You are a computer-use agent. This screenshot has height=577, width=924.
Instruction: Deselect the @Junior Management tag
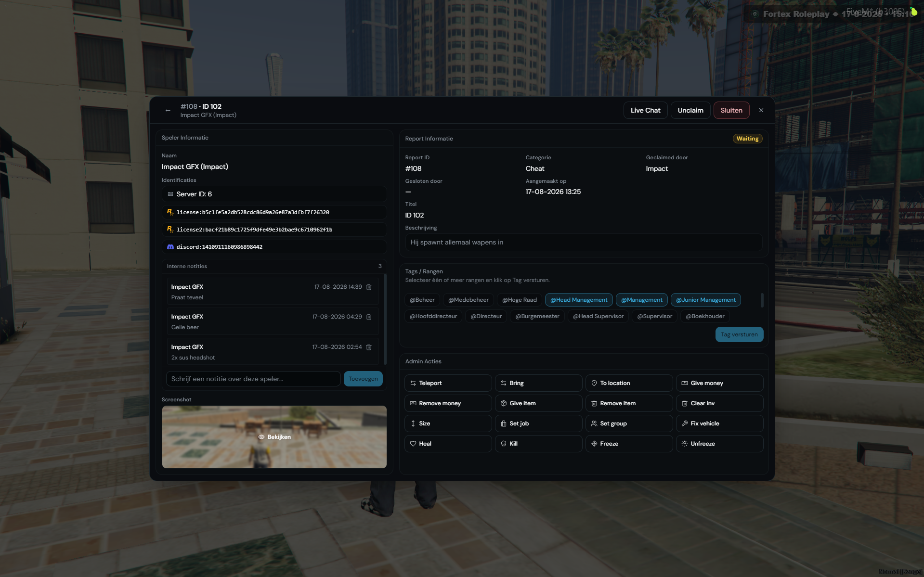click(x=705, y=300)
